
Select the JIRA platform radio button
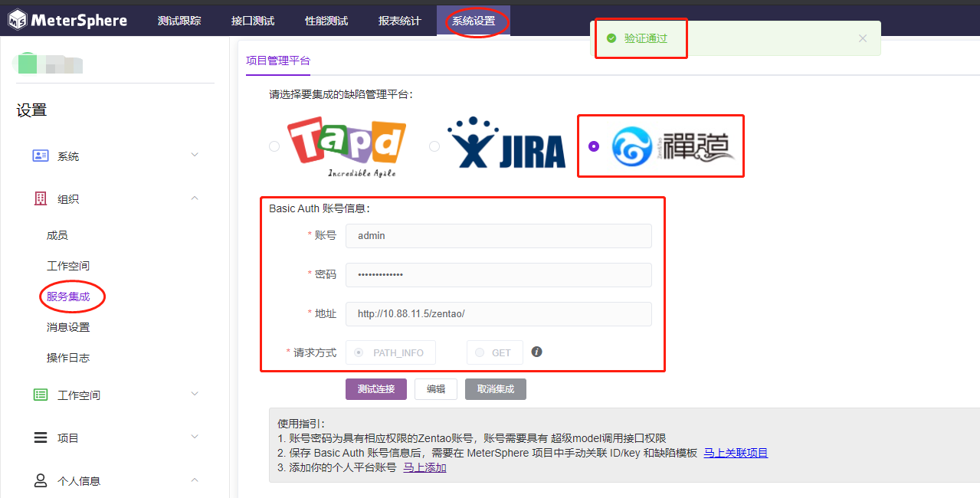434,146
